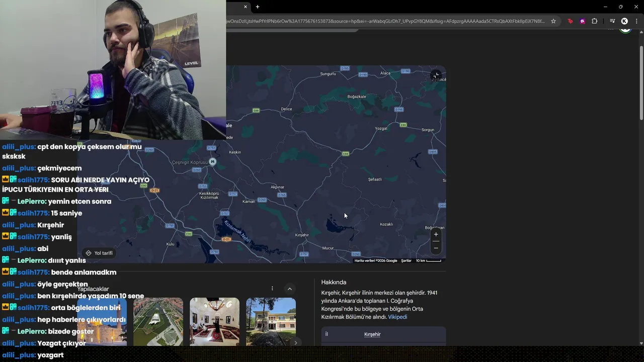
Task: Click the D260 road badge near Kaman
Action: tap(262, 200)
